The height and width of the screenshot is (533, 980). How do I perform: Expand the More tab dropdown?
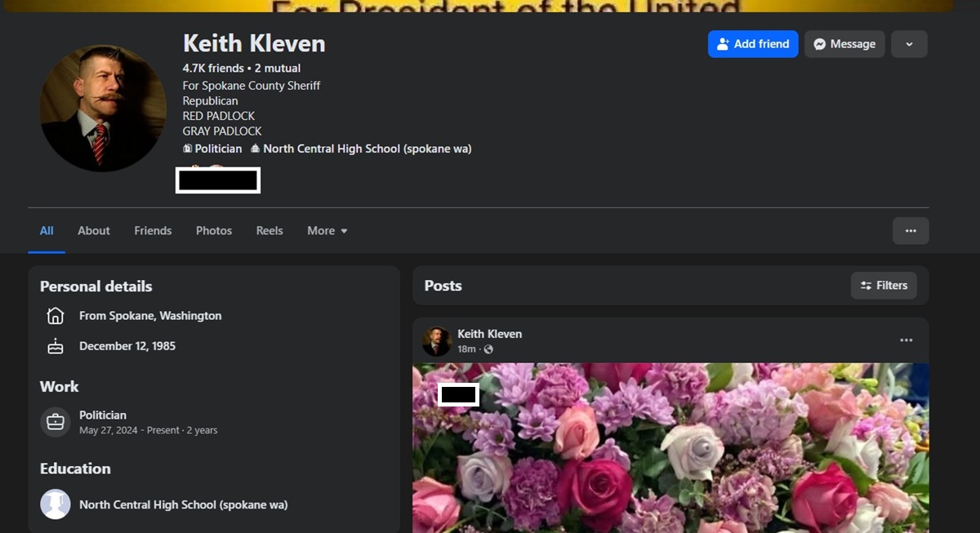click(327, 231)
